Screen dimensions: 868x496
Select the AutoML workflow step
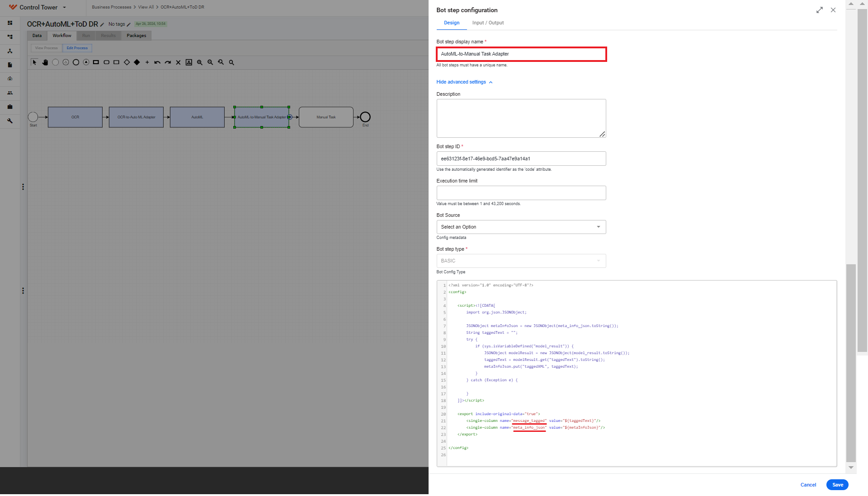pyautogui.click(x=197, y=117)
